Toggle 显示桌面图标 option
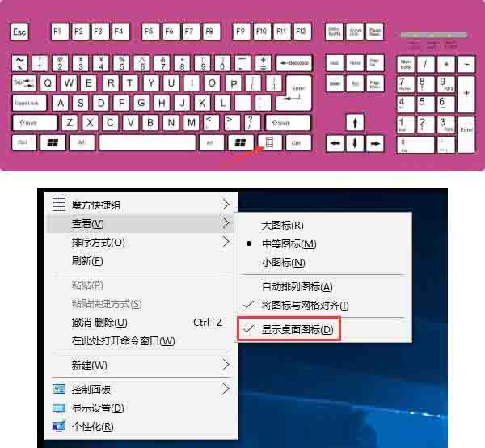 click(x=297, y=329)
